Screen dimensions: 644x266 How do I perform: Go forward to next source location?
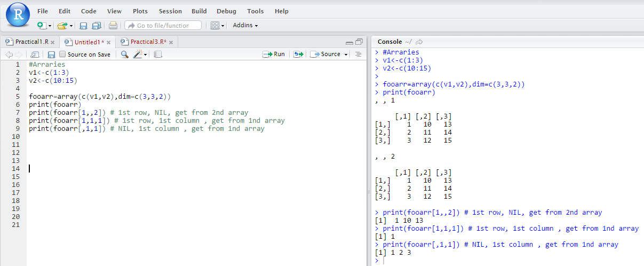click(19, 54)
